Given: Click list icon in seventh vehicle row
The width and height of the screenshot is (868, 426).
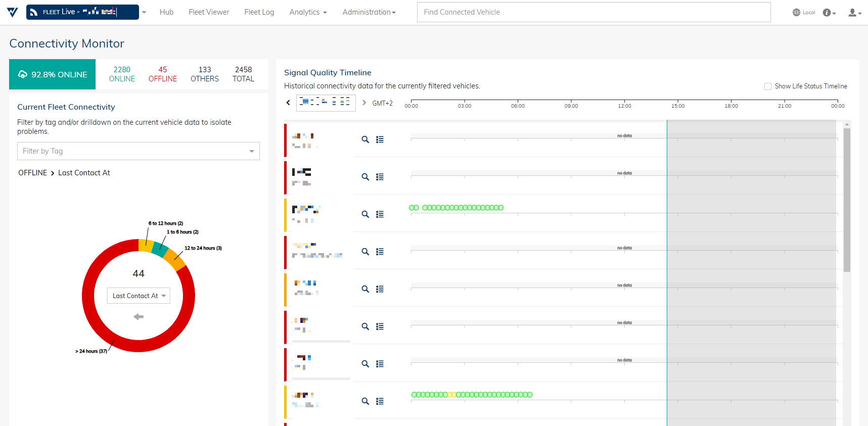Looking at the screenshot, I should pyautogui.click(x=380, y=364).
